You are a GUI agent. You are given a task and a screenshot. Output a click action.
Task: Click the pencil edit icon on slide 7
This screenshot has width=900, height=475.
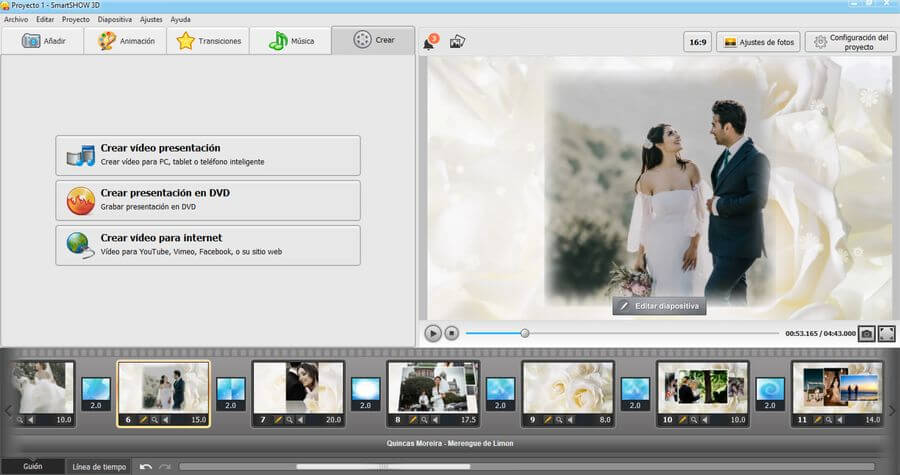click(278, 420)
